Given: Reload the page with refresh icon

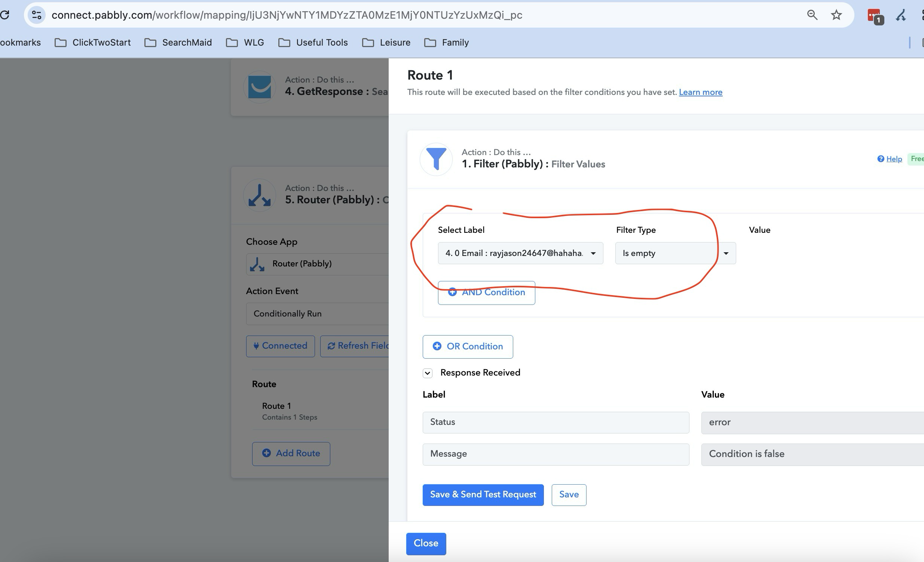Looking at the screenshot, I should [x=4, y=15].
